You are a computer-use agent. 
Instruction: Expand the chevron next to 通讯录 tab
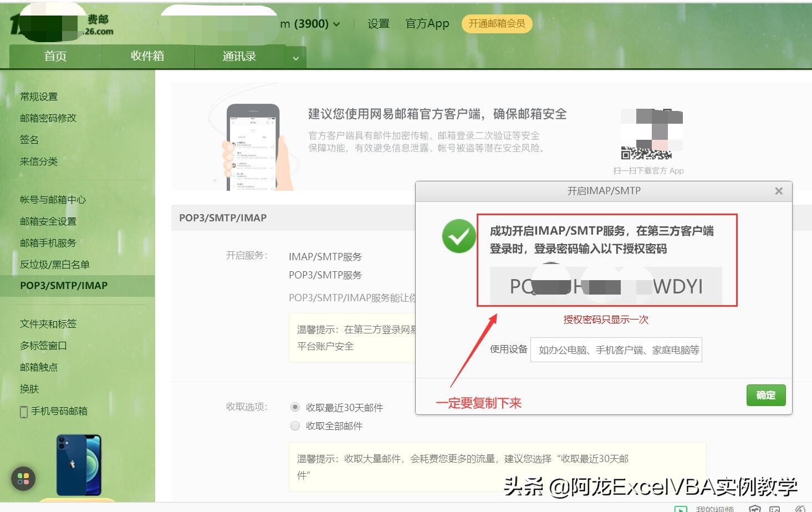(x=296, y=57)
